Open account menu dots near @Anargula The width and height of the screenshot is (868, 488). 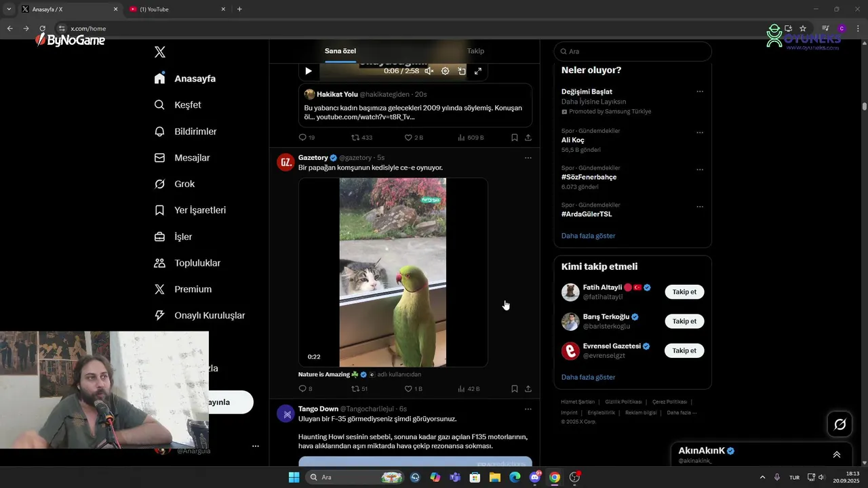point(256,446)
